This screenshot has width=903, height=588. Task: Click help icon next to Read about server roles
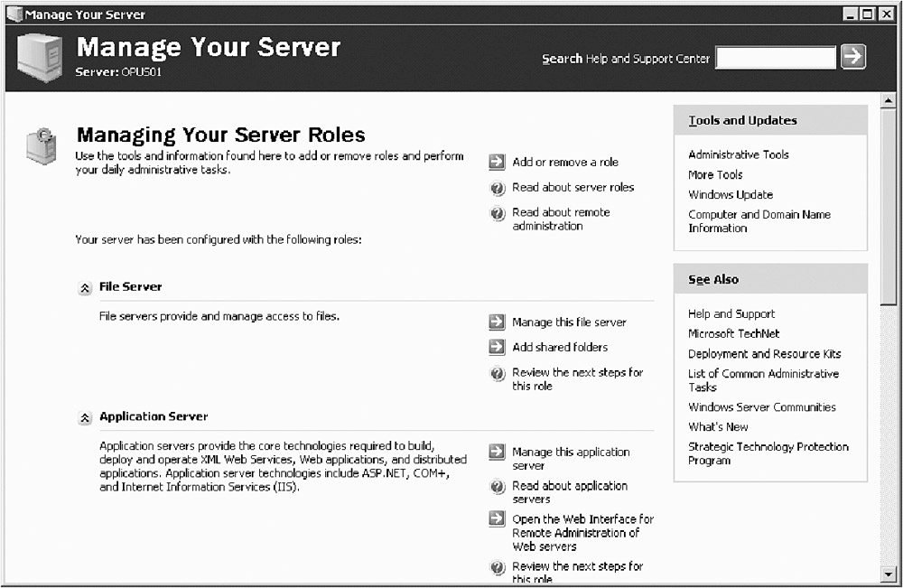coord(497,188)
